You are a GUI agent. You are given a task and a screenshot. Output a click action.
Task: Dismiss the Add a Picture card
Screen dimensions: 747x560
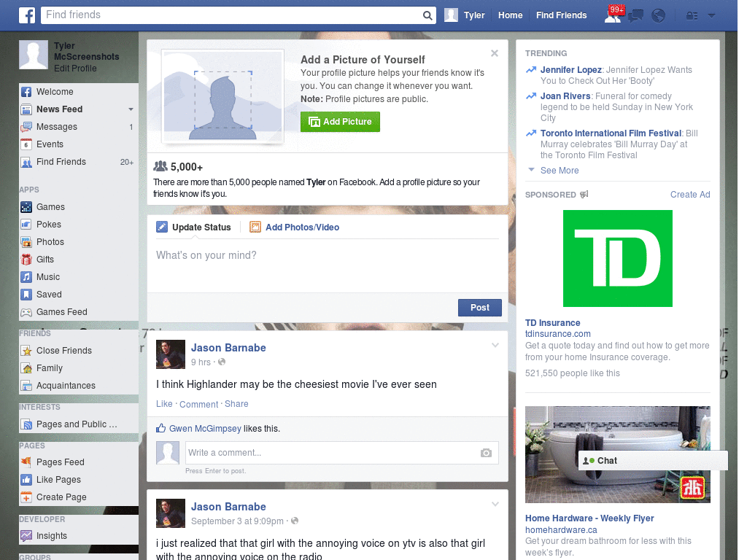(495, 53)
